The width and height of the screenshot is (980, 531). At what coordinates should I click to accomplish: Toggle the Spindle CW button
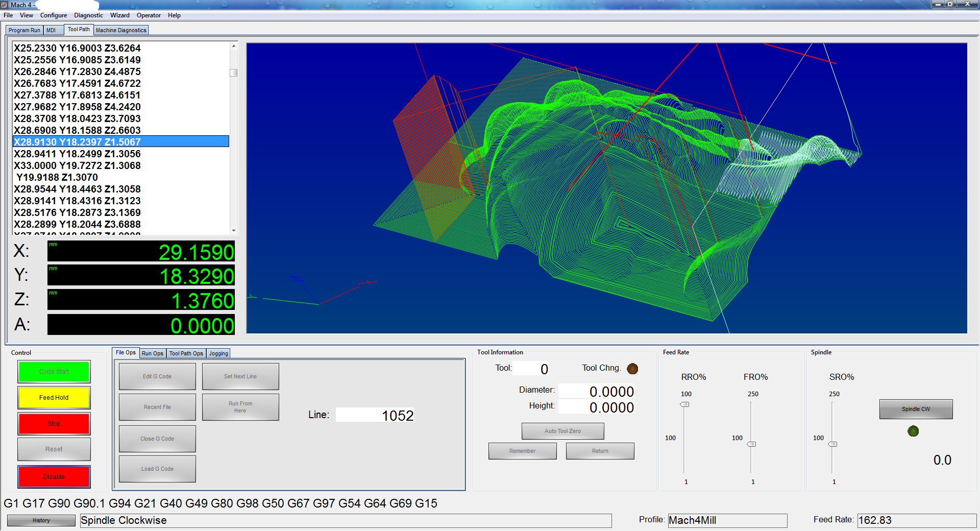[x=916, y=409]
